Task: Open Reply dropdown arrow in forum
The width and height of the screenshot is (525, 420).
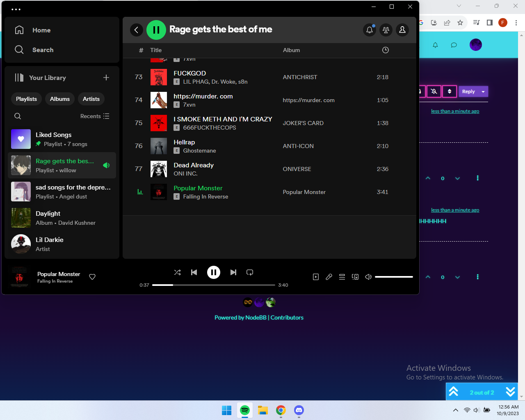Action: click(x=483, y=91)
